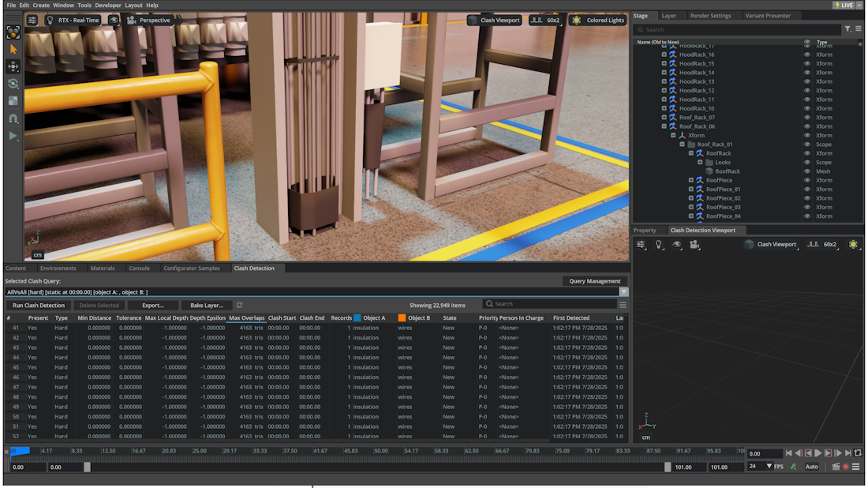Toggle visibility of Roof_Rack_06
Screen dimensions: 868x488
(807, 126)
